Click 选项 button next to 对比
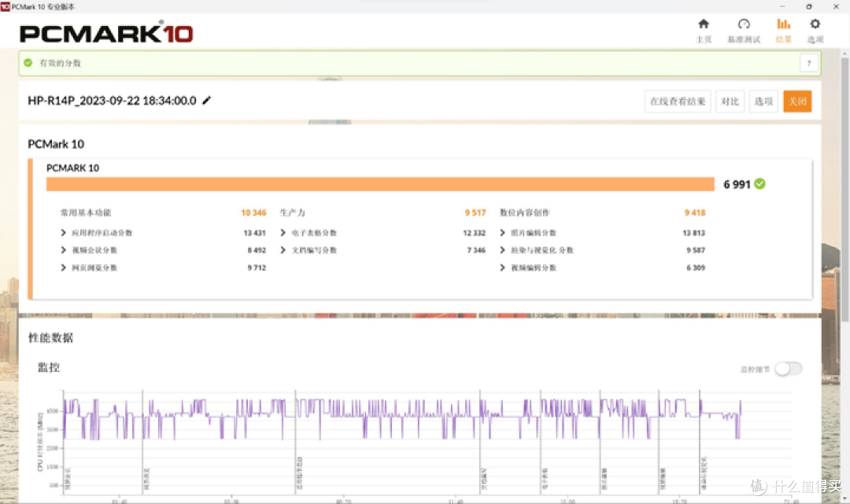The width and height of the screenshot is (850, 504). (x=763, y=101)
